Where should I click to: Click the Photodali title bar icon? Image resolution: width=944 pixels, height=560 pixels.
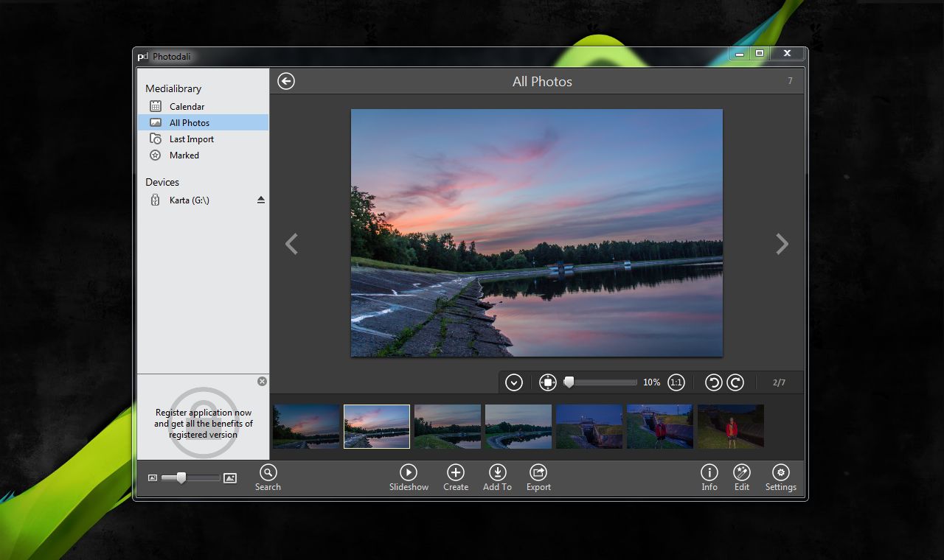pos(143,56)
